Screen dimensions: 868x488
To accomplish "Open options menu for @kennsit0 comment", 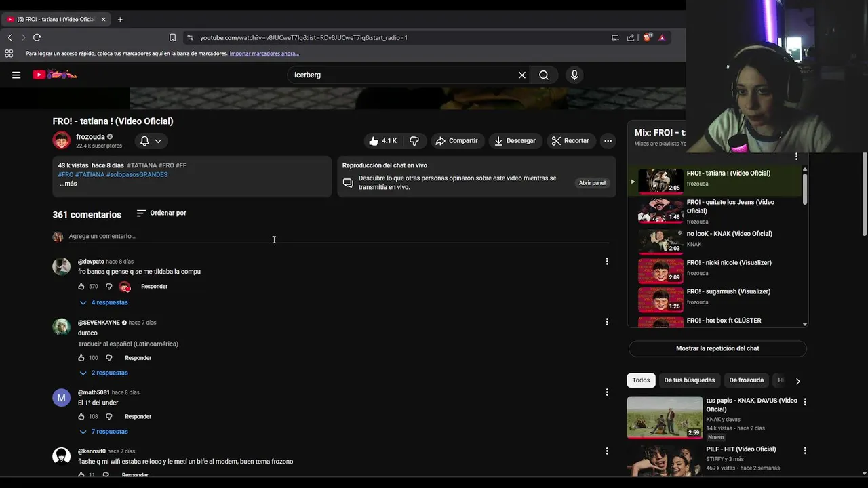I will click(607, 451).
